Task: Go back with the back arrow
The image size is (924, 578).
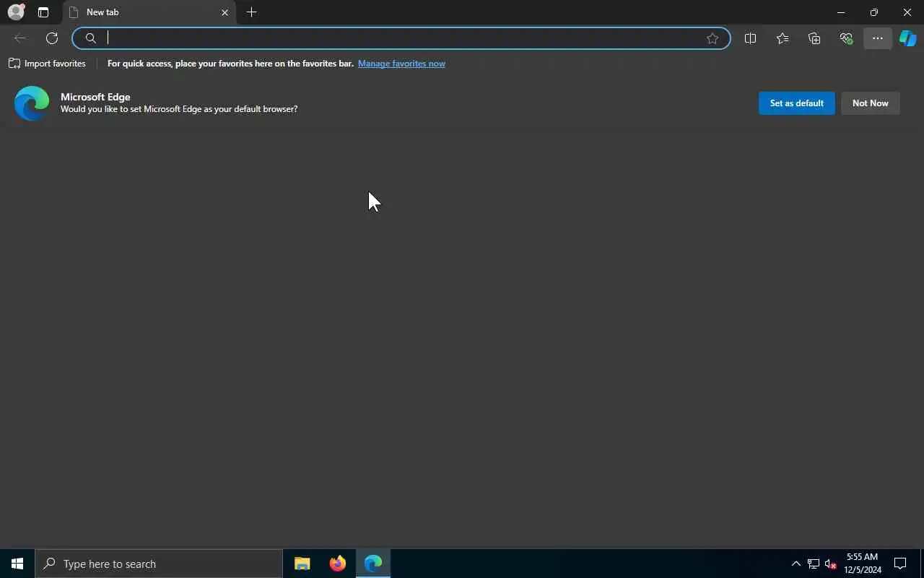Action: 20,38
